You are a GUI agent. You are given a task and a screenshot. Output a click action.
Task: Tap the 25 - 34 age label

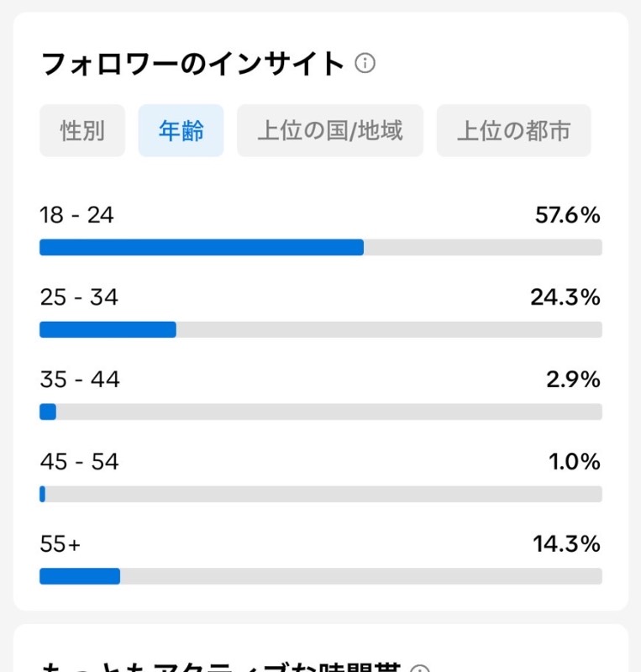pyautogui.click(x=79, y=297)
